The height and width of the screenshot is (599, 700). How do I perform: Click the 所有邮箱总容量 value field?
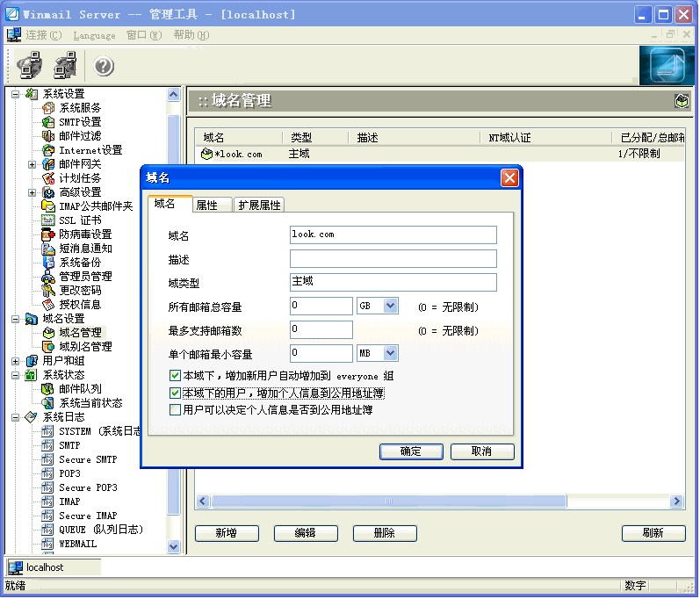321,306
